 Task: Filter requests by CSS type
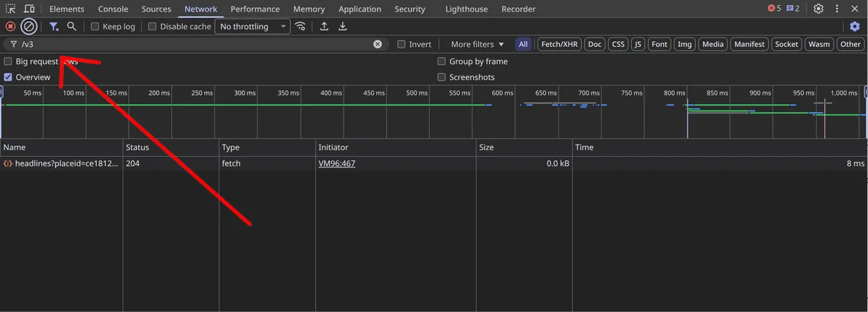(x=618, y=44)
